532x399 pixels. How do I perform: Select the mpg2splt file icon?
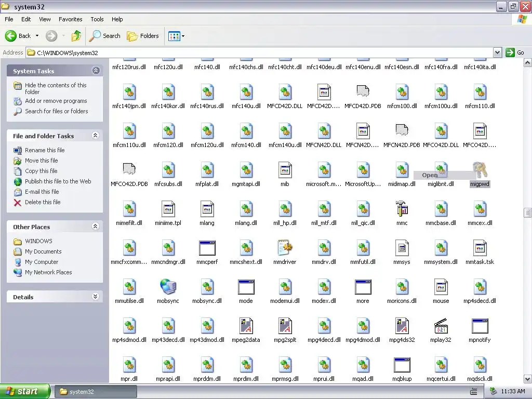click(285, 326)
